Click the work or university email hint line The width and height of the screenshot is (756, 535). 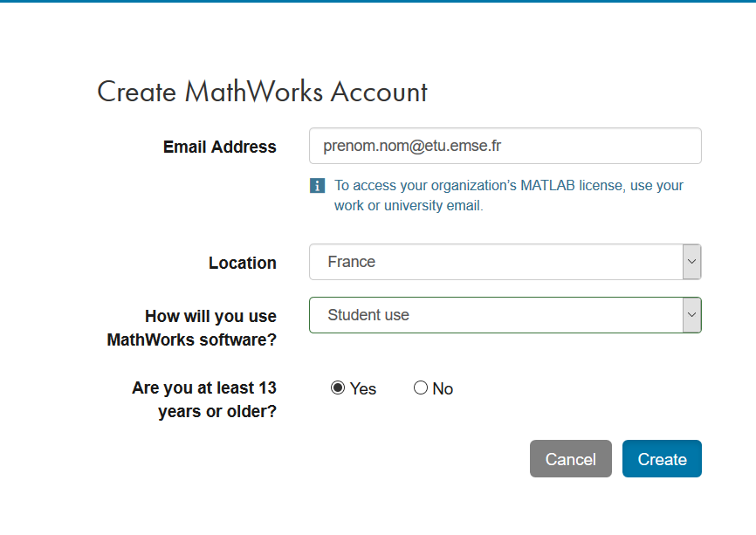coord(409,206)
